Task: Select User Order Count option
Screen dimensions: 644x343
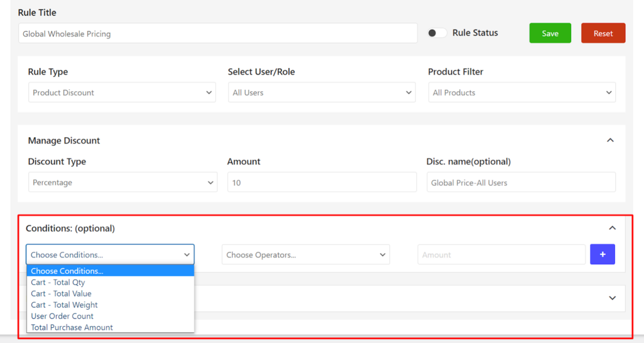Action: (x=110, y=316)
